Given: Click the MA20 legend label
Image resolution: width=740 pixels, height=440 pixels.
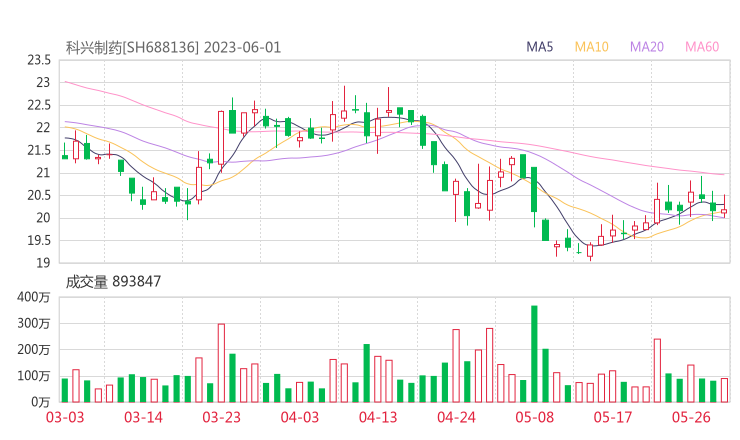Looking at the screenshot, I should click(x=647, y=47).
